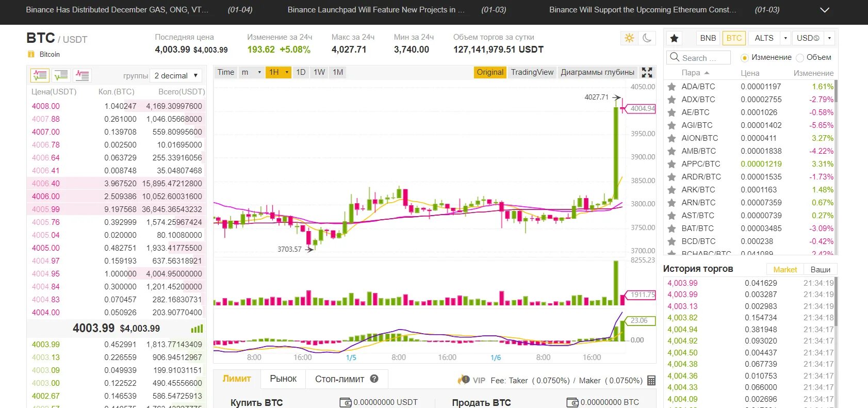Expand announcements ticker chevron
Viewport: 868px width, 408px height.
coord(825,10)
